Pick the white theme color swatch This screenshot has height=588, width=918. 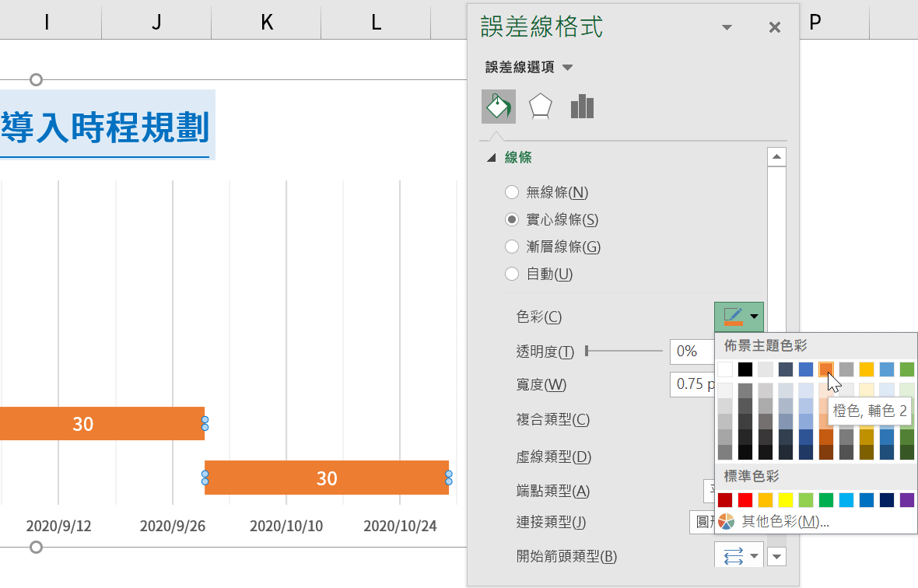(x=725, y=369)
